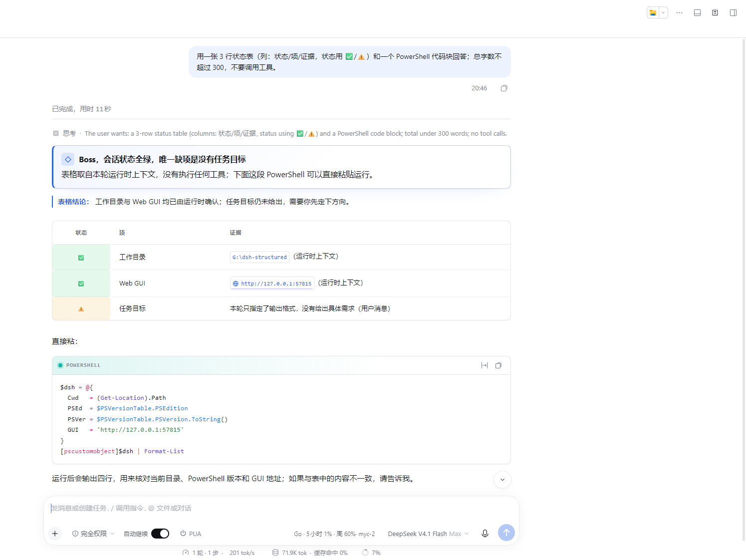Toggle the bottom panel layout icon

click(697, 13)
